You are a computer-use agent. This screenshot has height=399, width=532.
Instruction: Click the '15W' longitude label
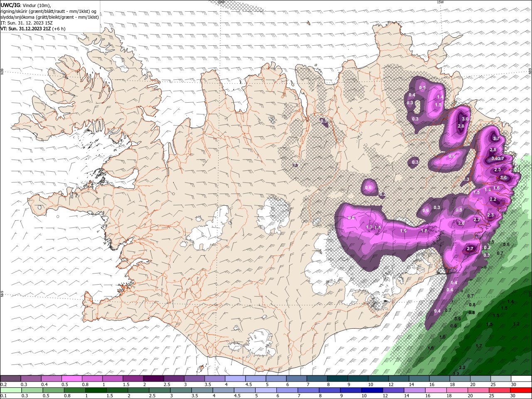pyautogui.click(x=440, y=2)
